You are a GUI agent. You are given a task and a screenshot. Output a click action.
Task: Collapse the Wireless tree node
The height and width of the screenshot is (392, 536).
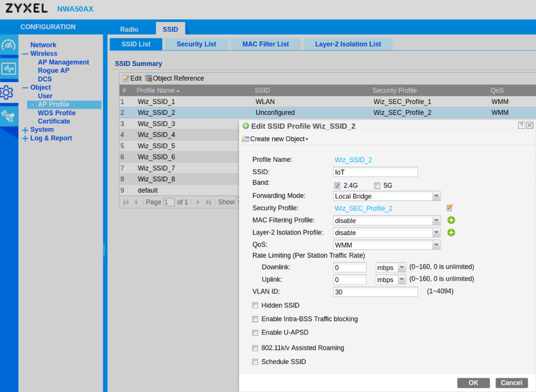tap(25, 54)
